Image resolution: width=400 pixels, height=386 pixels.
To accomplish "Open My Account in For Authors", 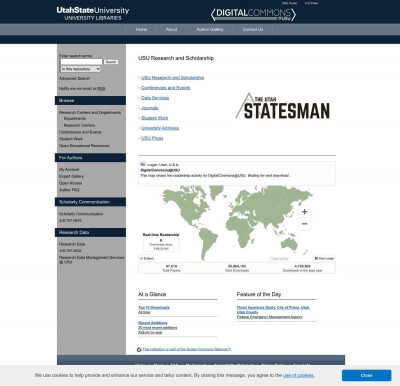I will 69,169.
